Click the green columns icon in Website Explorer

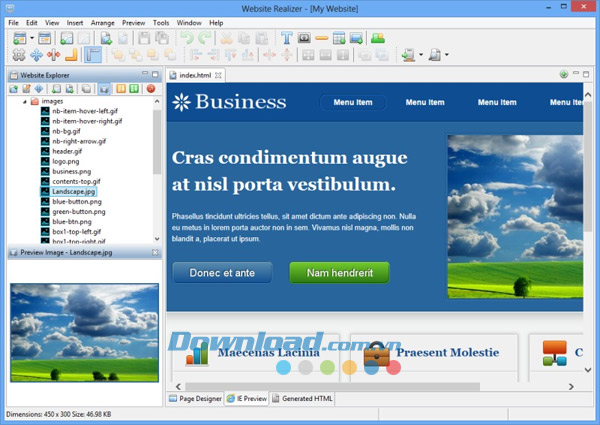coord(134,89)
